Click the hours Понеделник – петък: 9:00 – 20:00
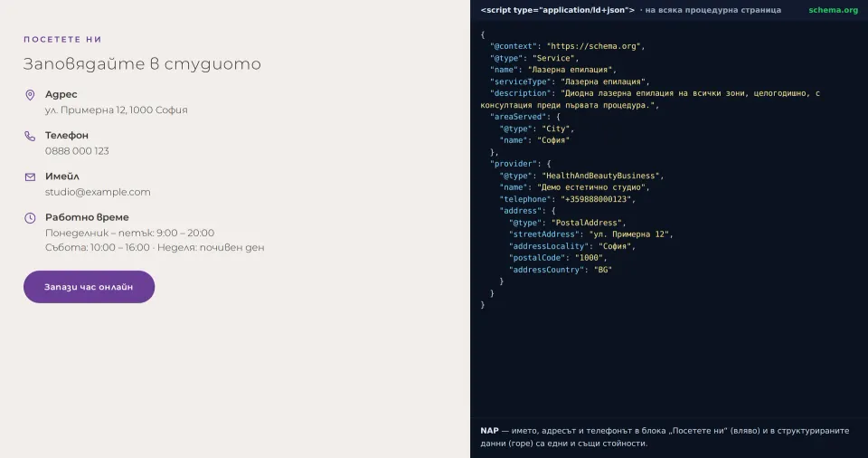This screenshot has height=458, width=868. pyautogui.click(x=129, y=233)
